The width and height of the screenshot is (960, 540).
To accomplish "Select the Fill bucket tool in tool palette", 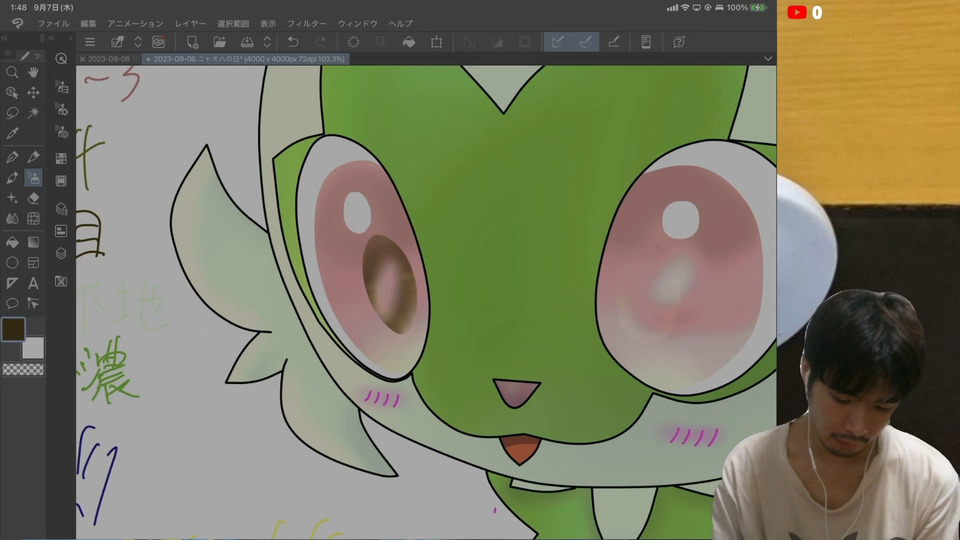I will pos(12,242).
